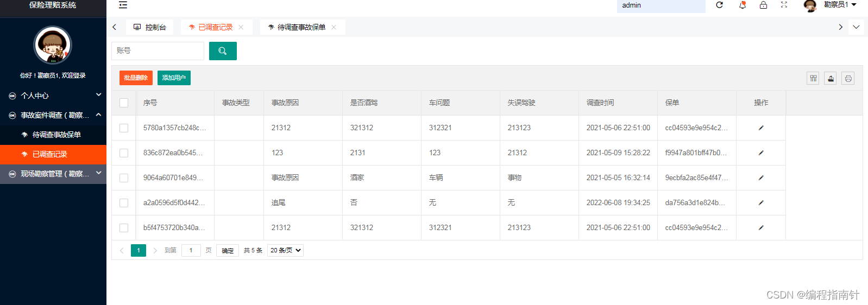
Task: Select checkbox for row a2a0596d5f0d442
Action: pos(124,203)
